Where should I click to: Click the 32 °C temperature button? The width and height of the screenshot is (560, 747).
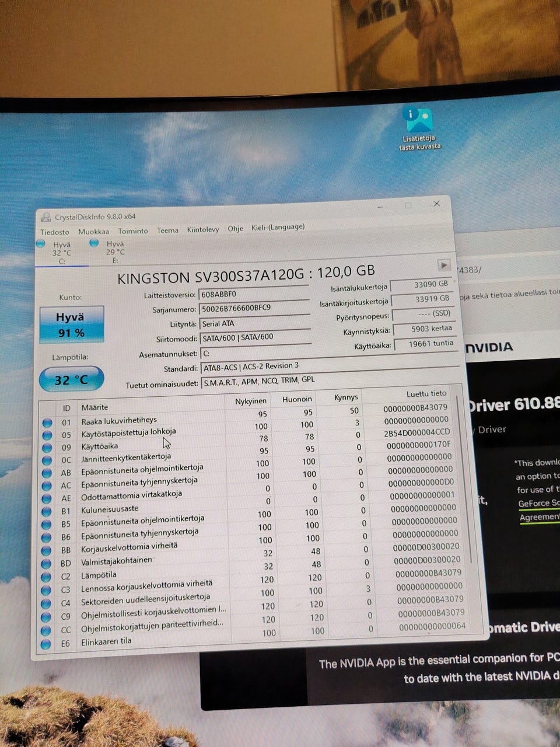pos(71,380)
